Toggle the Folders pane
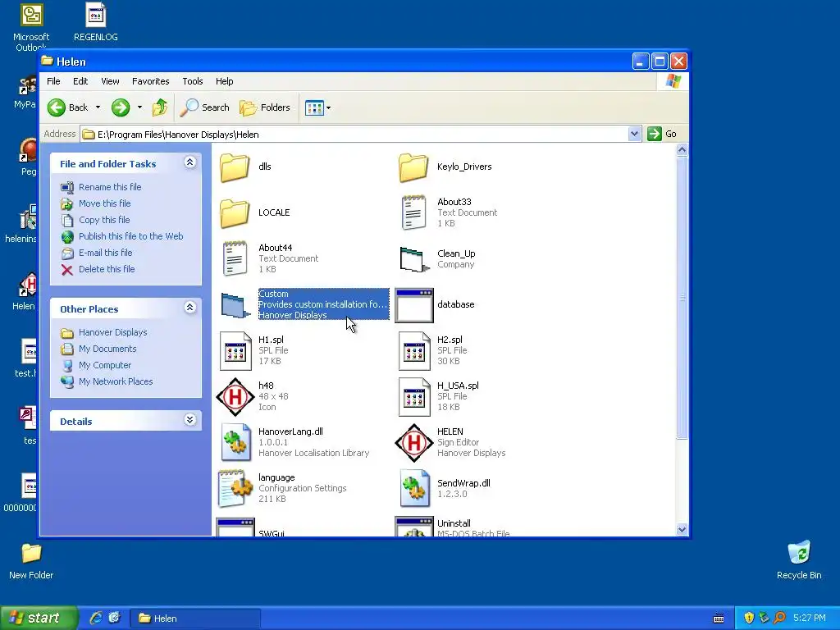Viewport: 840px width, 630px height. pyautogui.click(x=265, y=107)
